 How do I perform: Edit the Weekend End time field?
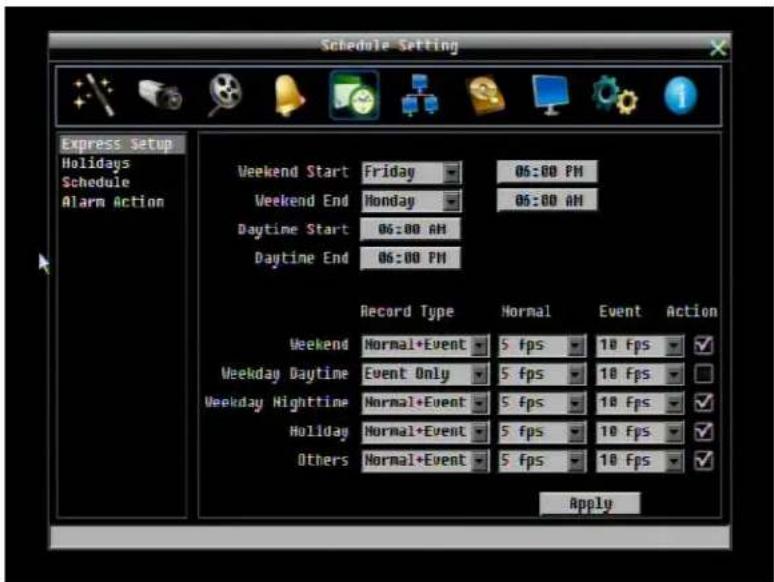(547, 200)
